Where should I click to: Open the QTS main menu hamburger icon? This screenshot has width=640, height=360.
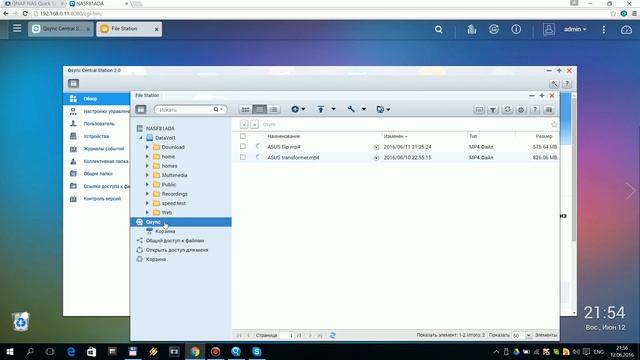coord(17,29)
